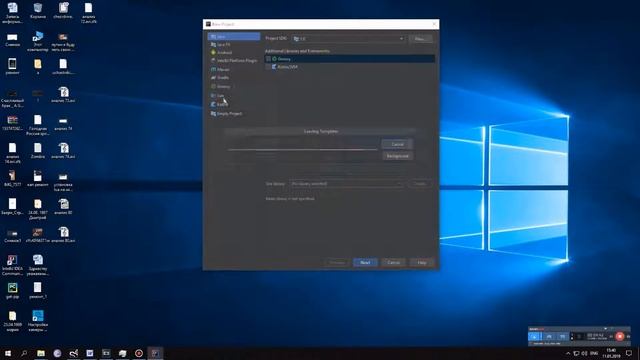This screenshot has width=640, height=360.
Task: Click the IntelliJ IDEA Community desktop shortcut
Action: (12, 265)
